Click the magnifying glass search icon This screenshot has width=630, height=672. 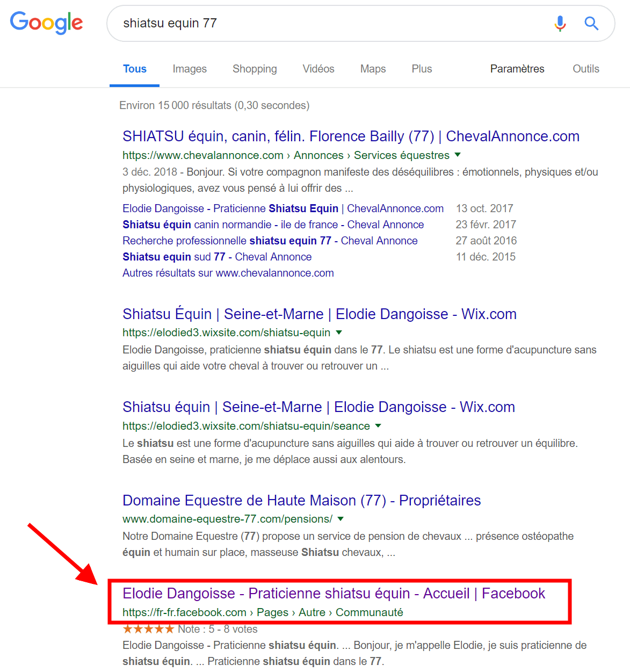point(591,23)
